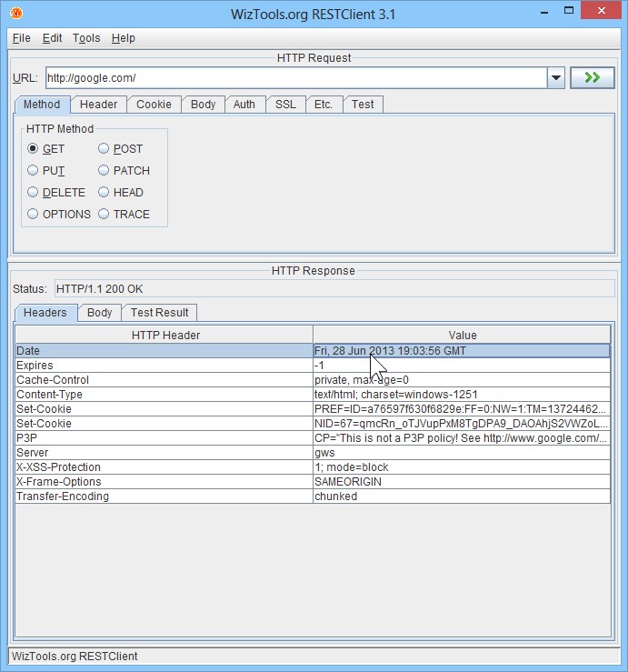Select the Content-Type header row

[x=164, y=395]
